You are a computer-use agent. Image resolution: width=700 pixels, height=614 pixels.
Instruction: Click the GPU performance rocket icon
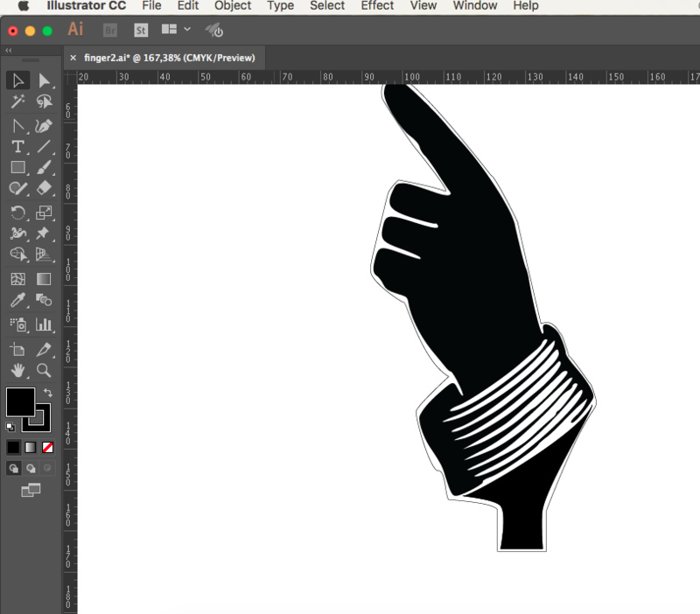pyautogui.click(x=214, y=30)
